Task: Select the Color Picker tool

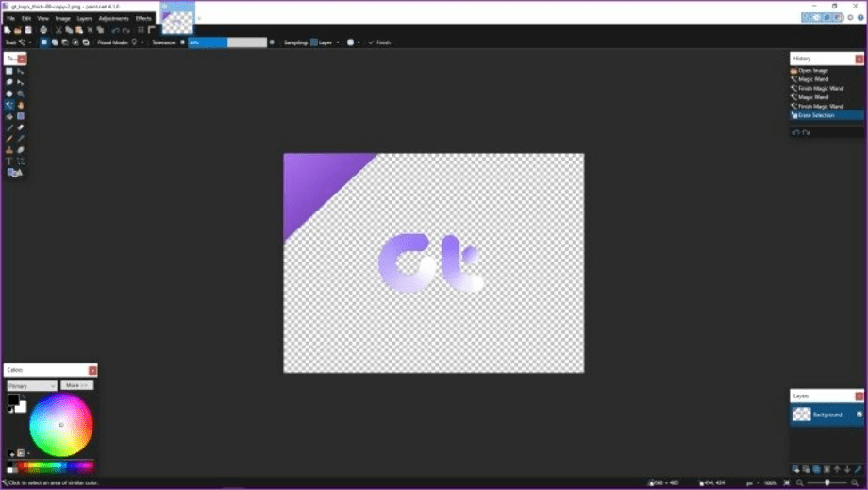Action: (x=21, y=139)
